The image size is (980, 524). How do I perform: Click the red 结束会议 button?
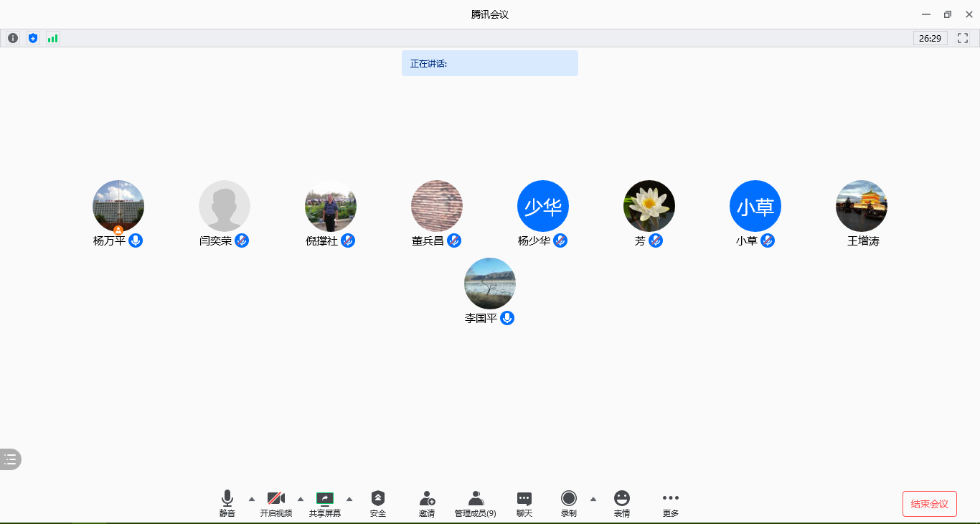(929, 504)
